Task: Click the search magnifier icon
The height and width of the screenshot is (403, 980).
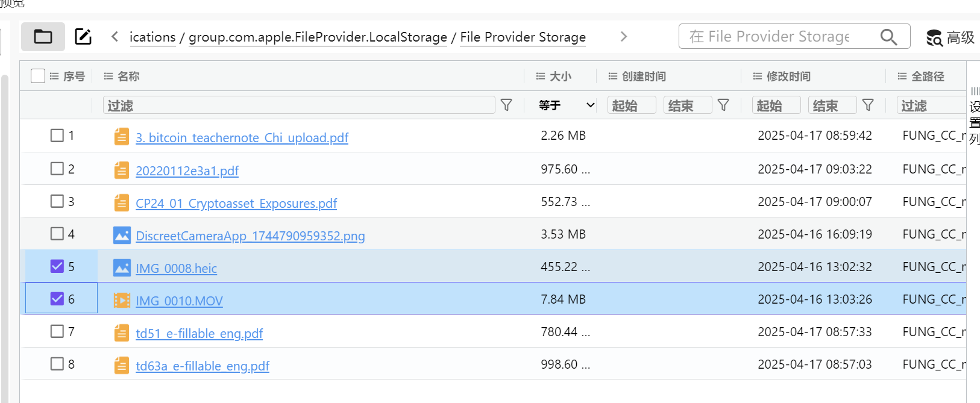Action: (888, 37)
